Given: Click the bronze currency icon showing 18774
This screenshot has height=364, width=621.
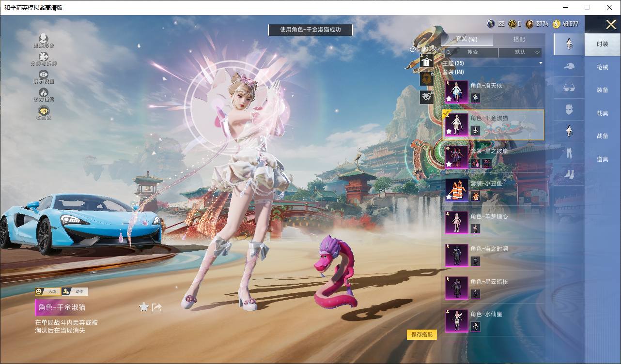Looking at the screenshot, I should pos(530,24).
